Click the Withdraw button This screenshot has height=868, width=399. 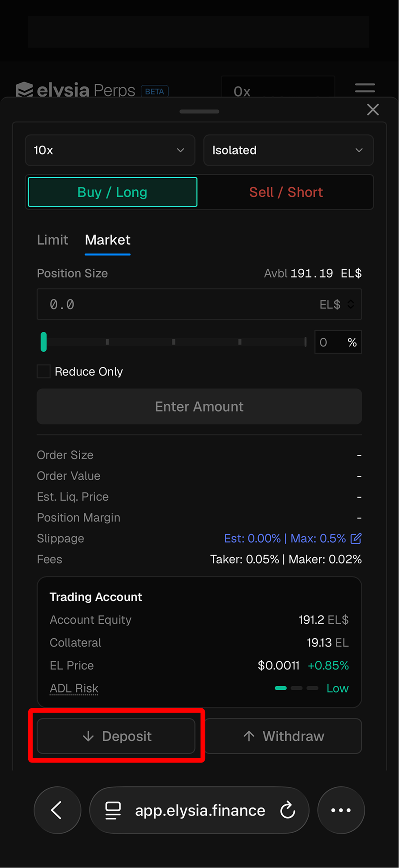point(283,736)
